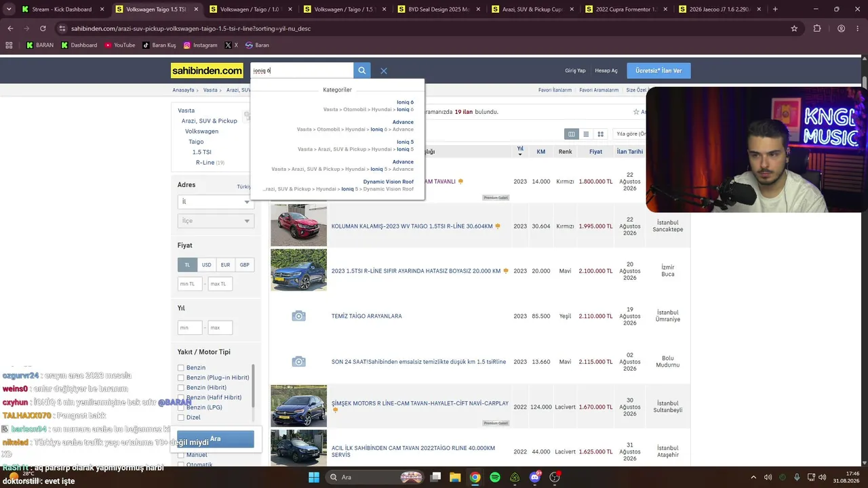Select the GBP currency toggle
Viewport: 868px width, 488px height.
(244, 265)
